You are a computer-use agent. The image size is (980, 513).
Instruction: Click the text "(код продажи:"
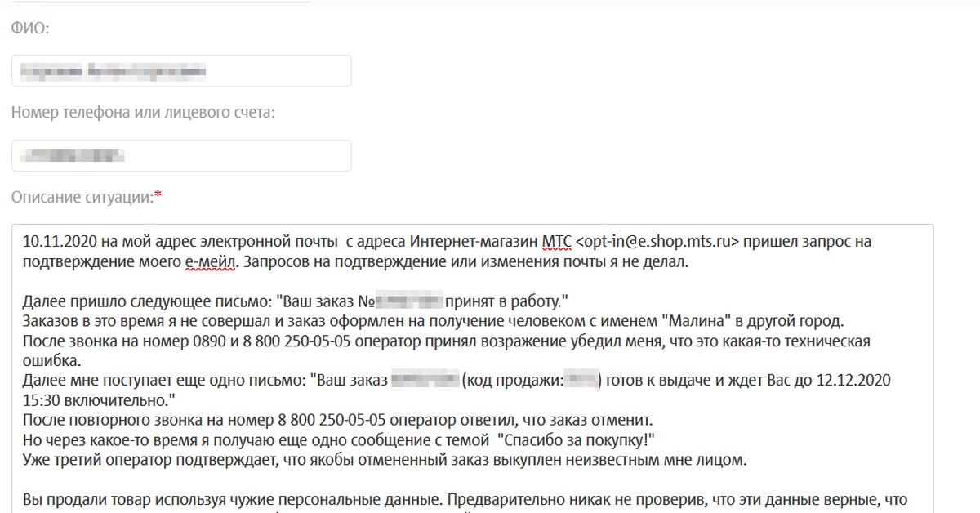[x=511, y=381]
